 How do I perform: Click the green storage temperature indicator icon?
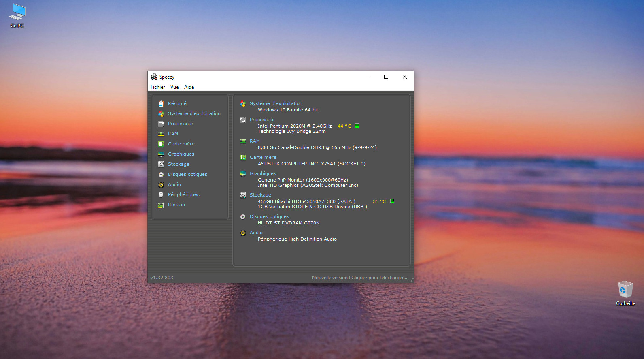(392, 201)
